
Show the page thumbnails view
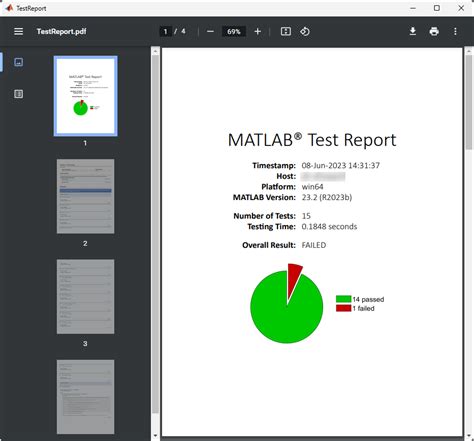[19, 62]
